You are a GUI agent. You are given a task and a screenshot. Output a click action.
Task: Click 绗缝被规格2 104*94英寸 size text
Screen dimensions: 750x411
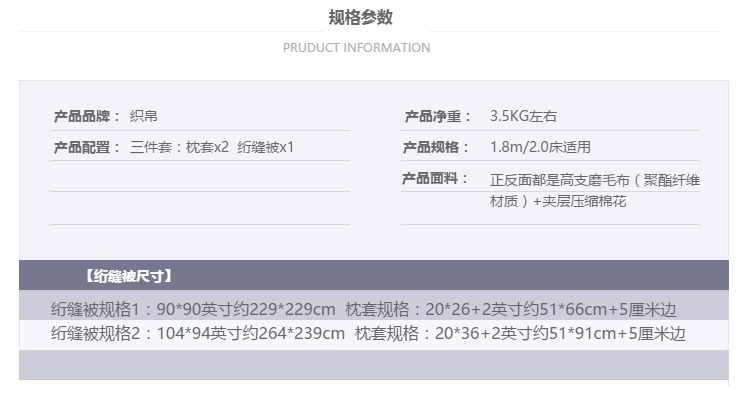pyautogui.click(x=198, y=333)
